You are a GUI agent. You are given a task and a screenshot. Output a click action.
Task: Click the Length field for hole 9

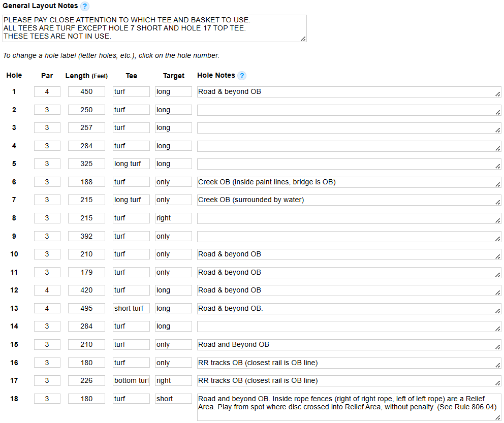(86, 236)
